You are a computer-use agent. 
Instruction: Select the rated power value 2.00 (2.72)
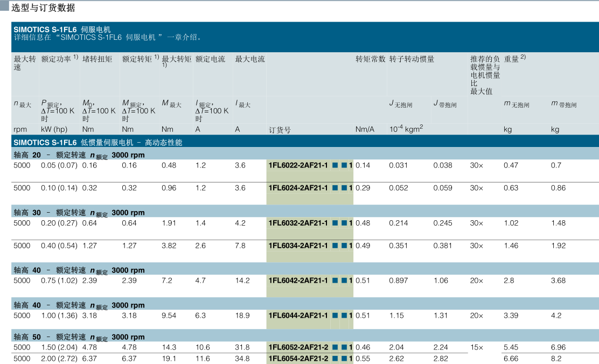[x=59, y=359]
